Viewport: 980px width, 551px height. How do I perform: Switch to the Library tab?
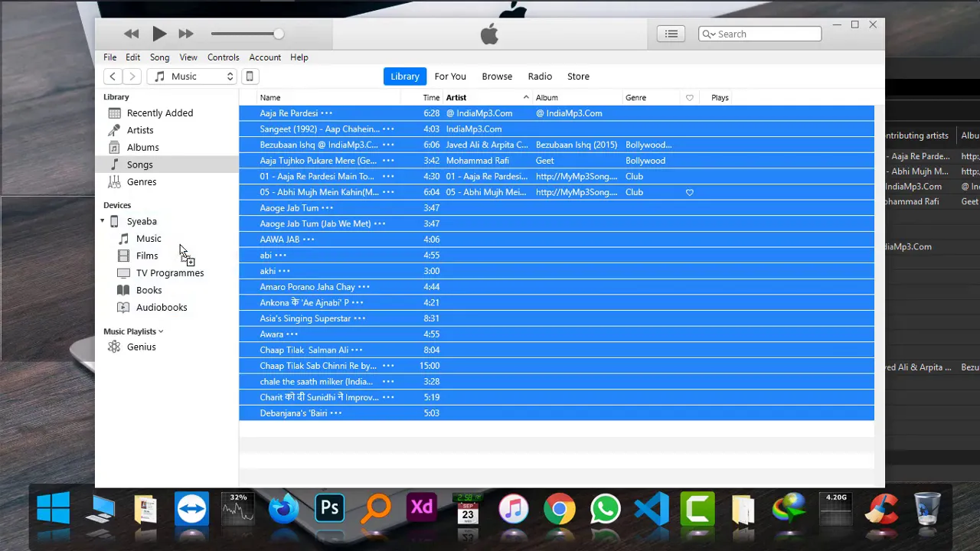coord(405,77)
